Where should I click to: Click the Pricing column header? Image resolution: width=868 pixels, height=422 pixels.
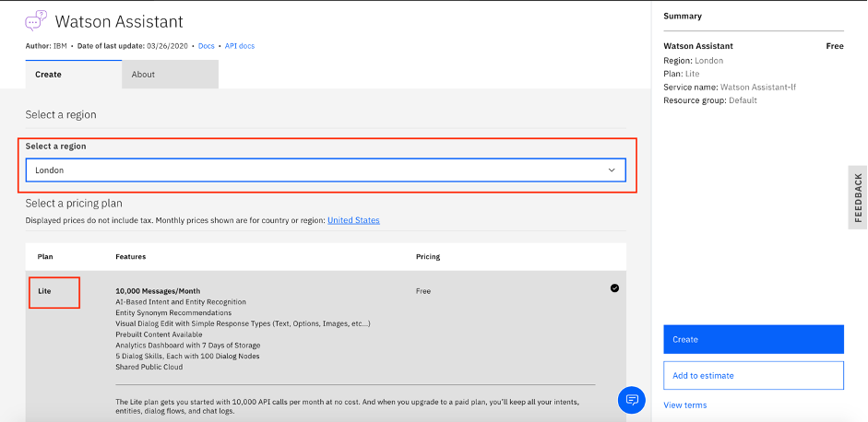pos(428,257)
